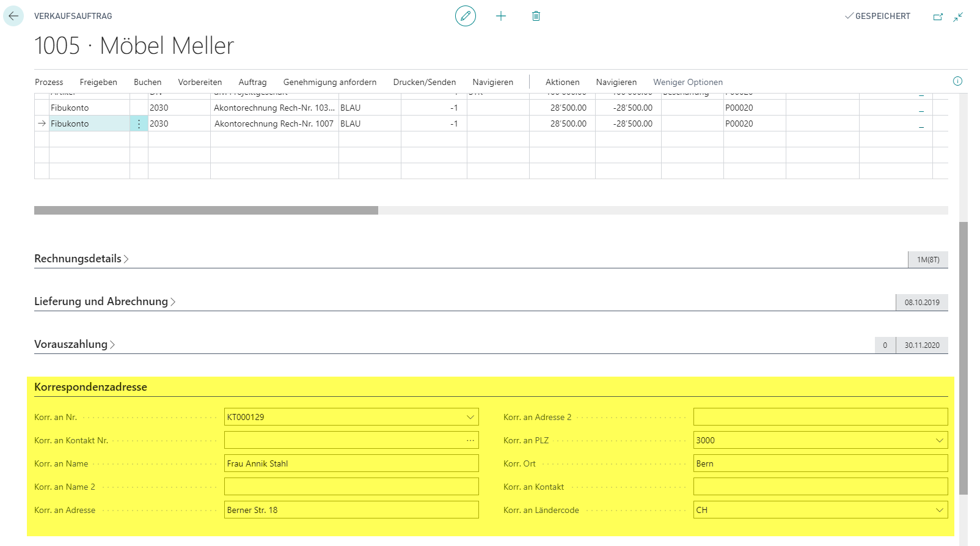This screenshot has width=980, height=546.
Task: Click the Korr. an Adresse field
Action: (x=351, y=510)
